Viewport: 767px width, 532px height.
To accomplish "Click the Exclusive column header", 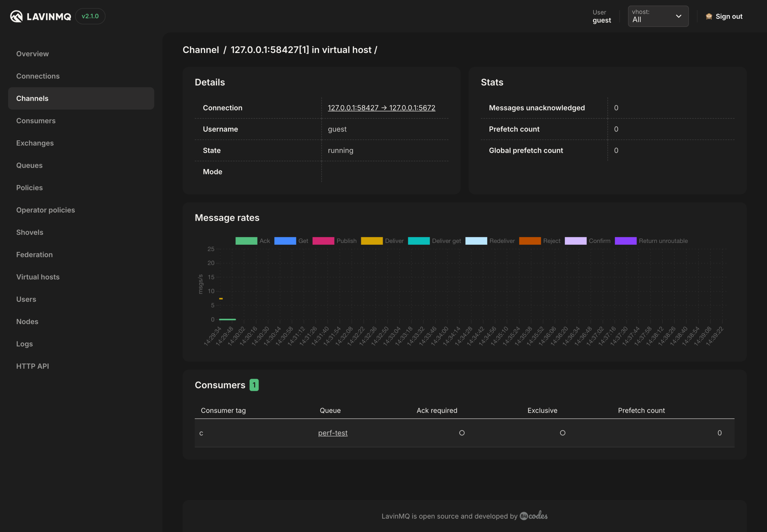I will pos(542,410).
